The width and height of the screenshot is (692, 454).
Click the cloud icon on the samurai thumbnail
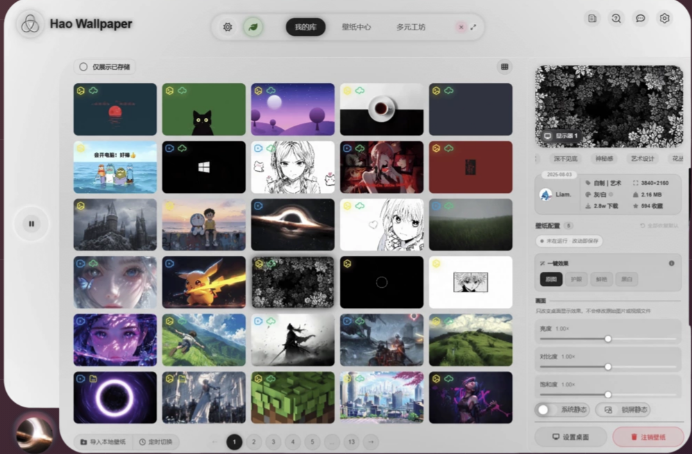click(271, 321)
